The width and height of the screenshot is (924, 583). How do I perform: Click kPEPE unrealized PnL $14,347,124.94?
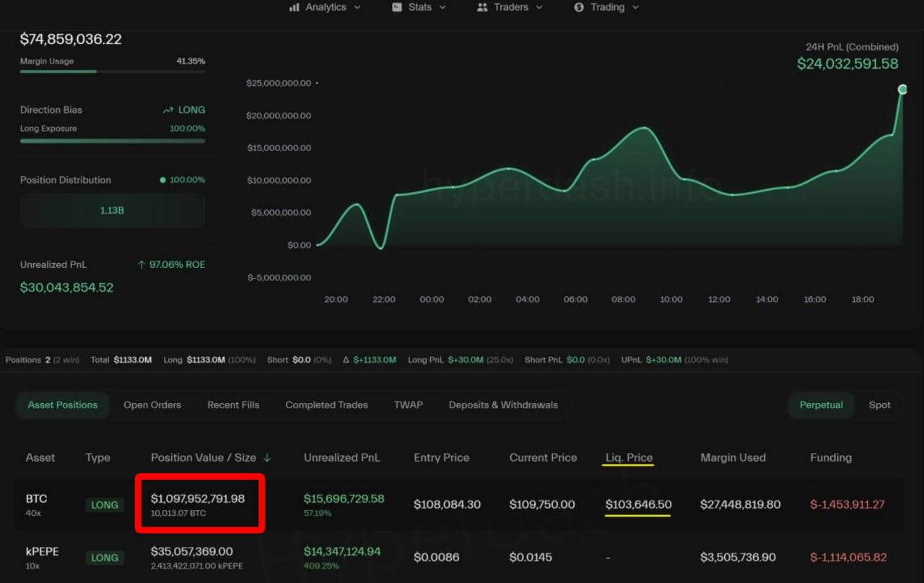(342, 552)
